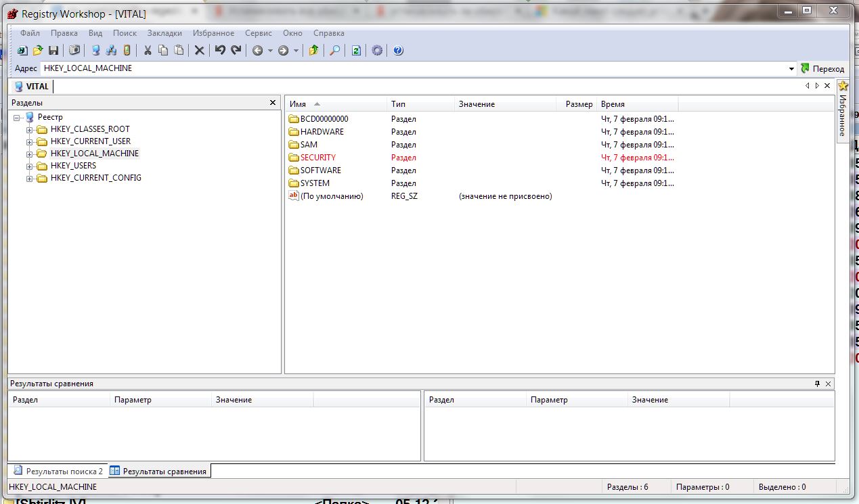Click the local computer registry icon

(95, 50)
